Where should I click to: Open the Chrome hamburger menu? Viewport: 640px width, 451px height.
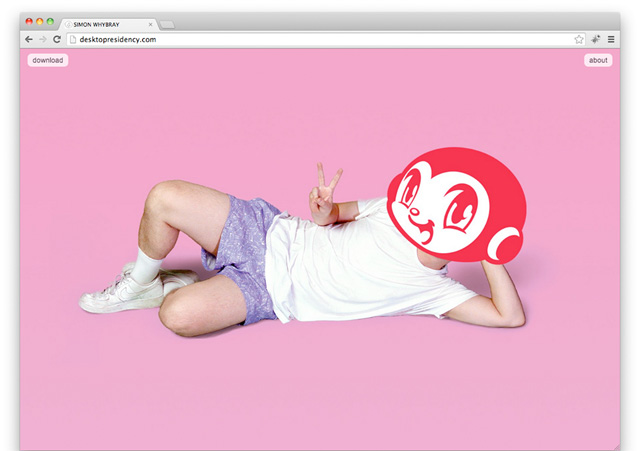pos(611,39)
